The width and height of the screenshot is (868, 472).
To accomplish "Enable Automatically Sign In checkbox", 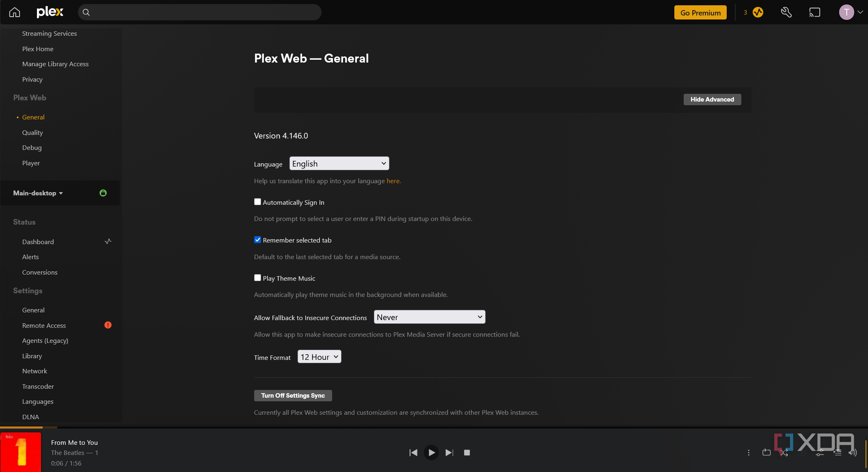I will point(257,202).
